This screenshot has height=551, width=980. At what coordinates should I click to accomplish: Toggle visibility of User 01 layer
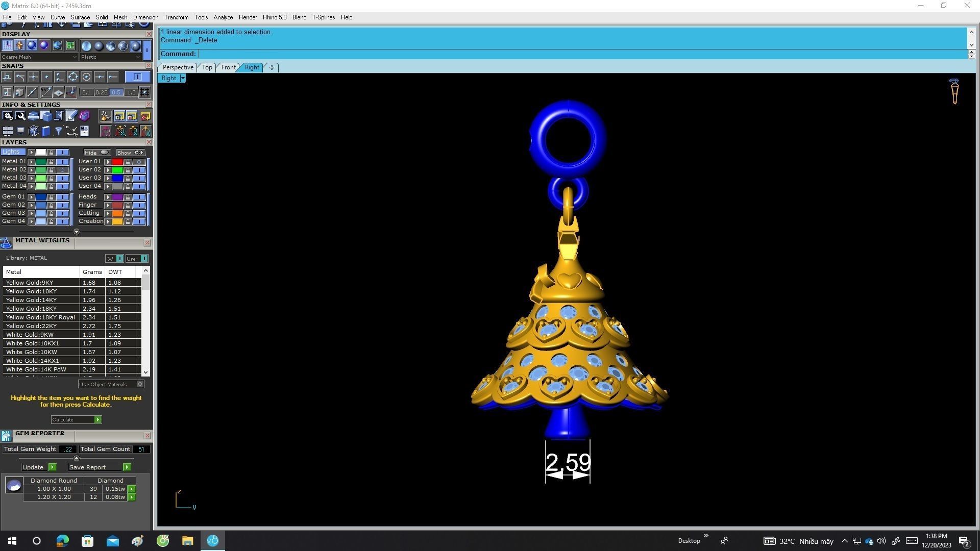coord(139,162)
